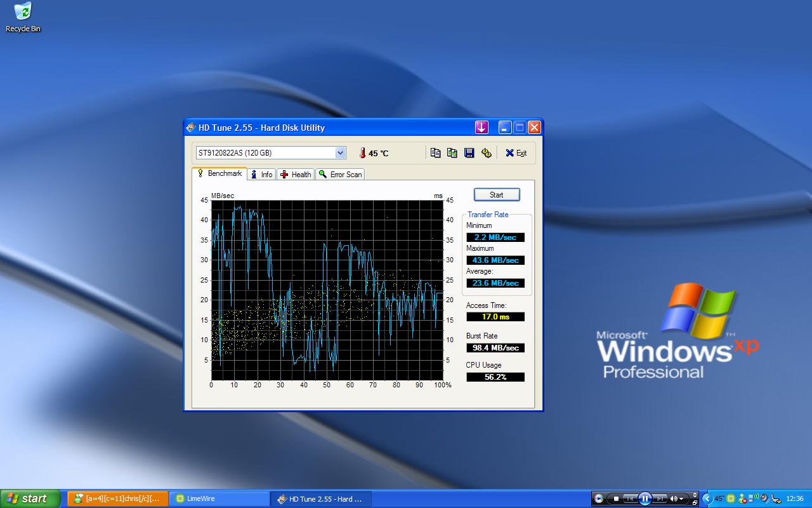This screenshot has height=508, width=812.
Task: Click the CPU Usage 56.2% value
Action: click(x=495, y=377)
